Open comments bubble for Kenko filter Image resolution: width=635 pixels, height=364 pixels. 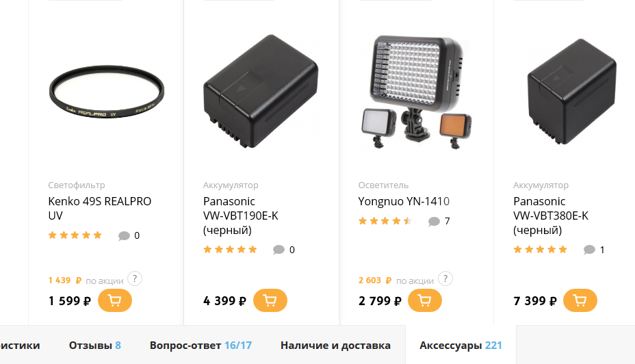[124, 235]
